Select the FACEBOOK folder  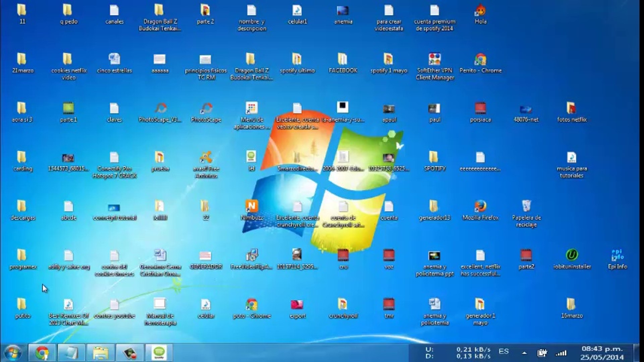[x=343, y=63]
